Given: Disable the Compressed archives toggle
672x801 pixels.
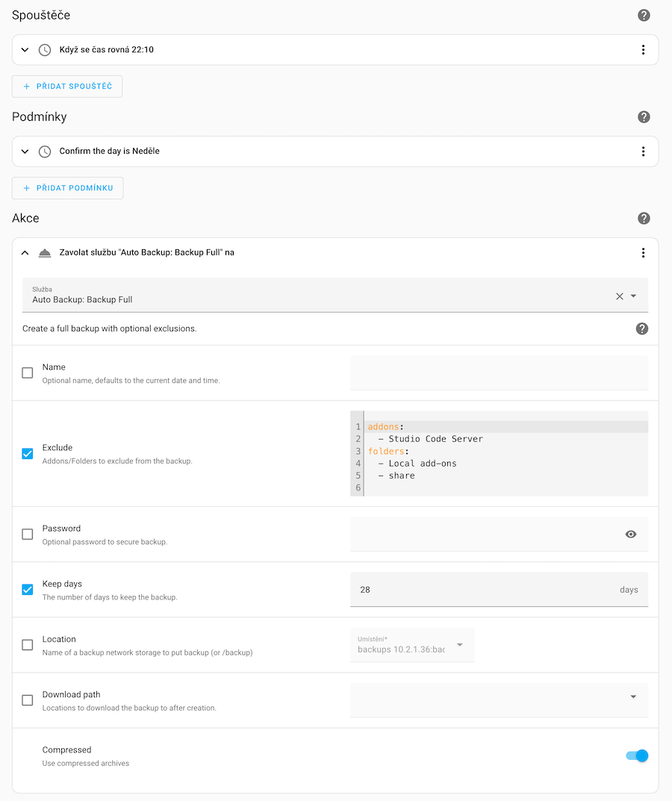Looking at the screenshot, I should coord(635,755).
